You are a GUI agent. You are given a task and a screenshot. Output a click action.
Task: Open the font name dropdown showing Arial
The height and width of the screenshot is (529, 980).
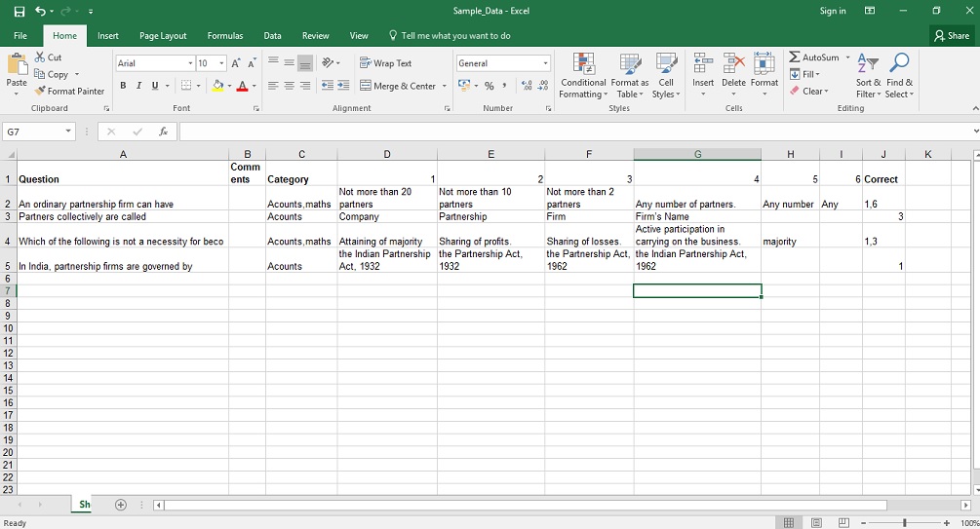[190, 63]
